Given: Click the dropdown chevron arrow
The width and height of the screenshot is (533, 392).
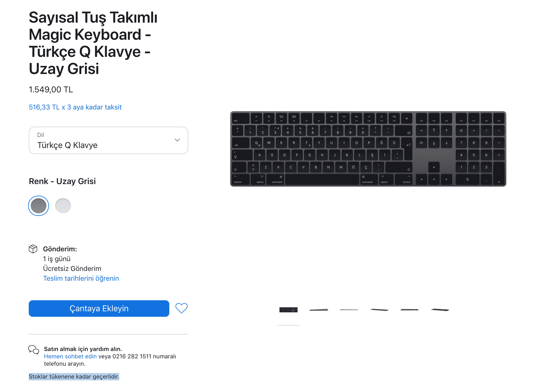Looking at the screenshot, I should coord(177,140).
